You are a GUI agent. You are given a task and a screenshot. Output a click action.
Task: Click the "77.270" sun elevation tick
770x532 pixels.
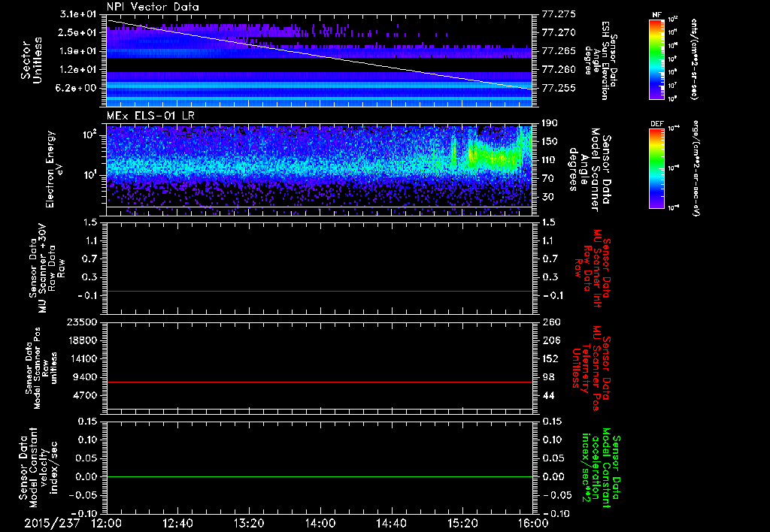pos(559,32)
